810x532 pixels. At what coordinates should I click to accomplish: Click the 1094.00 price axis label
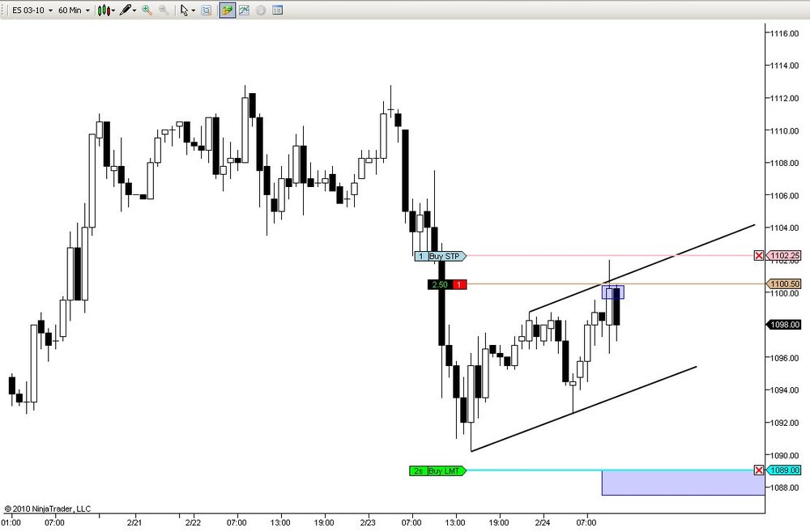click(x=784, y=390)
